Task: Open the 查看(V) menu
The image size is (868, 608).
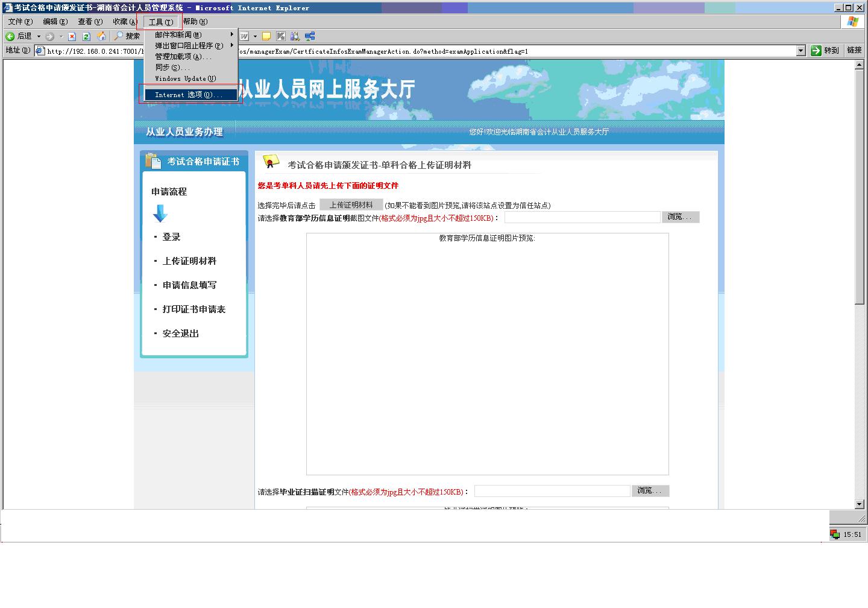Action: pos(90,22)
